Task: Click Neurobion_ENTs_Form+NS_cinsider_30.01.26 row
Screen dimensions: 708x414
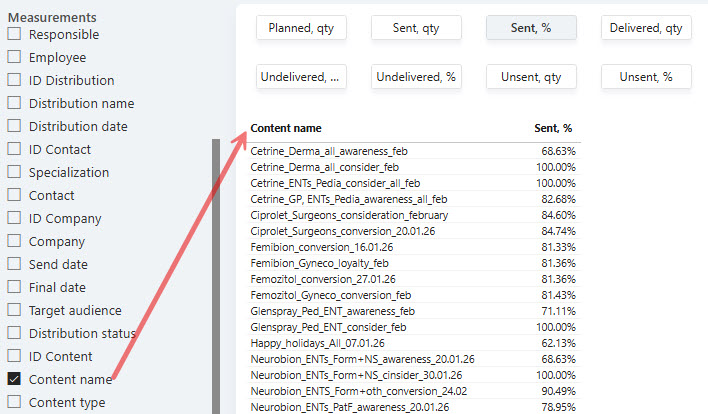Action: click(x=414, y=375)
